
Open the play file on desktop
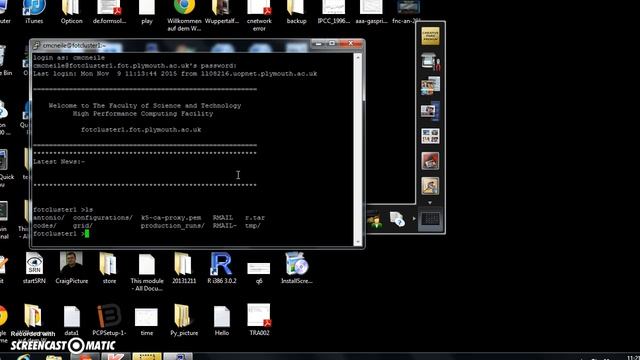point(147,11)
